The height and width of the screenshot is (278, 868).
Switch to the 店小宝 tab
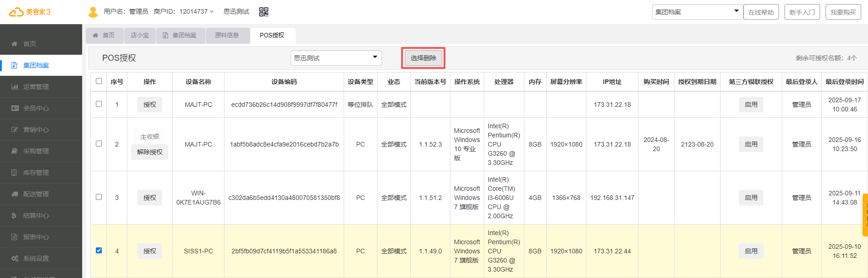(x=140, y=36)
